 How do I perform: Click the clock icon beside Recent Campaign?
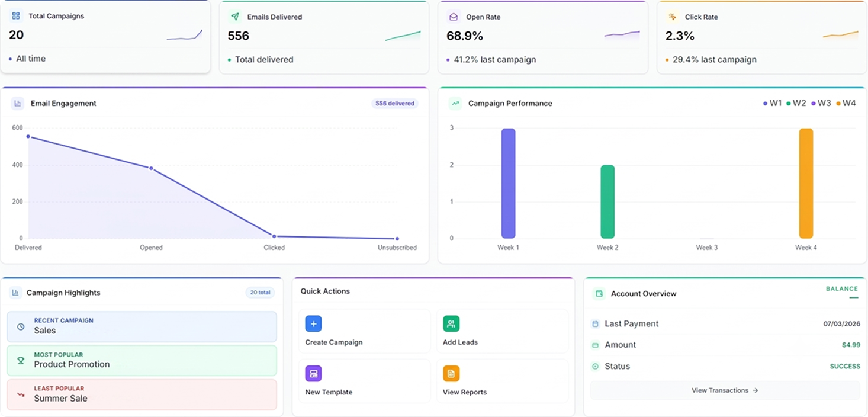click(x=21, y=327)
